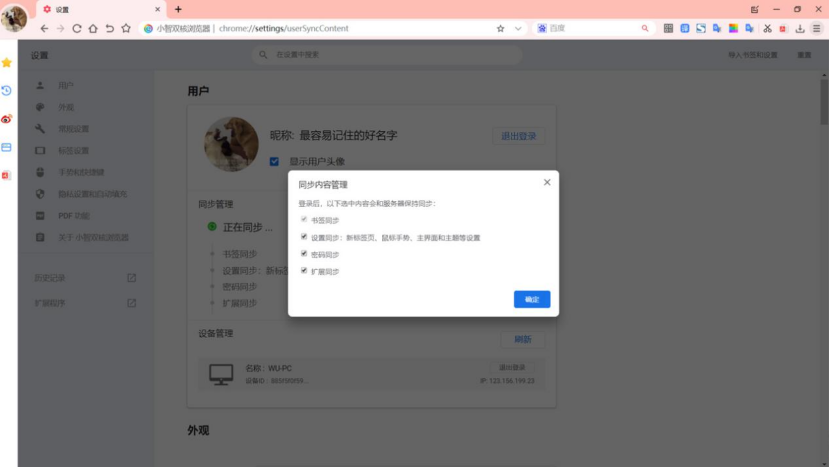Image resolution: width=829 pixels, height=467 pixels.
Task: Open the S-shaped extension icon
Action: coord(701,29)
